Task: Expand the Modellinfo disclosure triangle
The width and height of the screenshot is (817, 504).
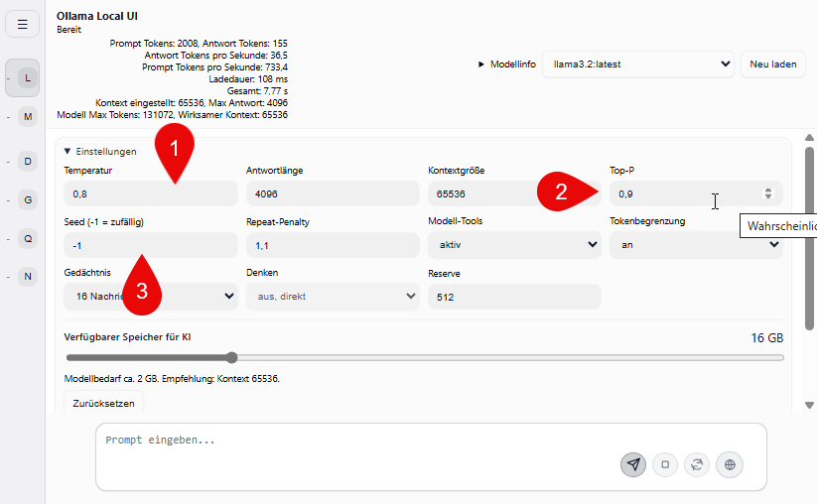Action: 482,63
